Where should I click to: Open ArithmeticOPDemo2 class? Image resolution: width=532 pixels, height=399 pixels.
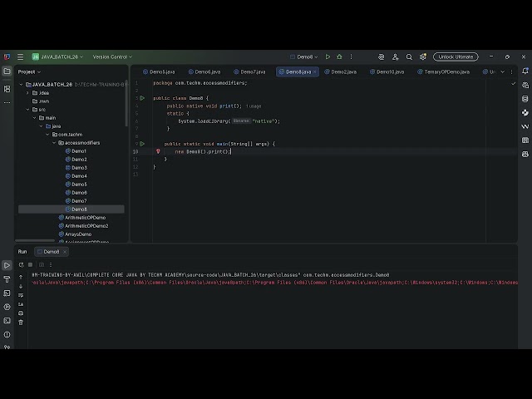[x=83, y=226]
